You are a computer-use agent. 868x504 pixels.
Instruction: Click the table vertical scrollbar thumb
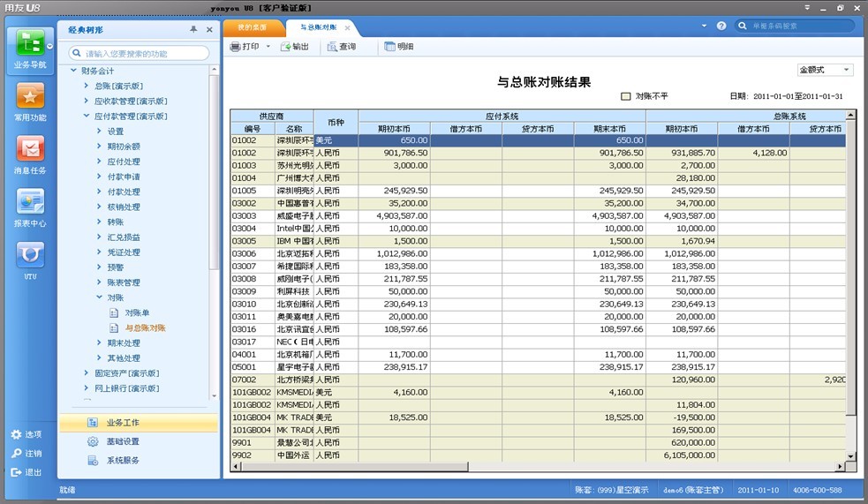pos(851,267)
